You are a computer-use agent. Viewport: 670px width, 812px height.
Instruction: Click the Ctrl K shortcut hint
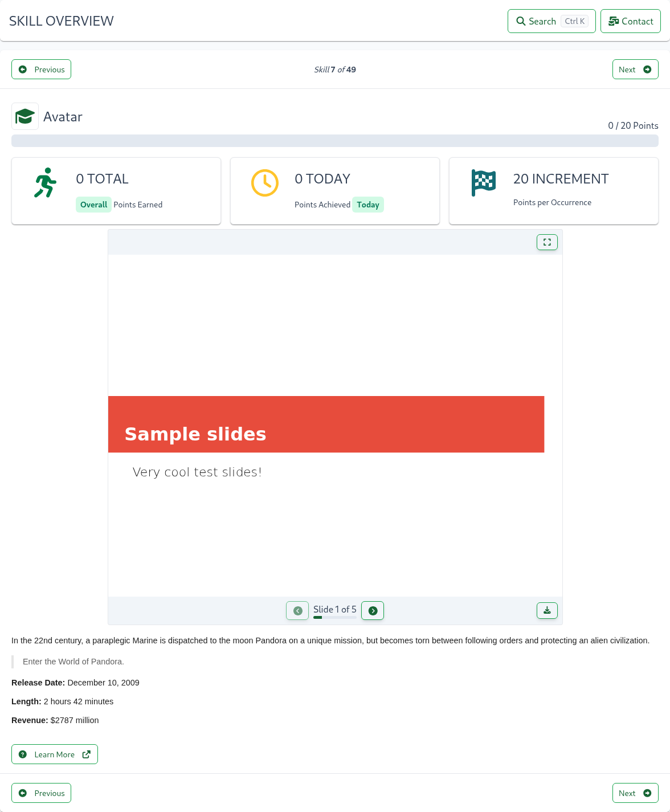point(574,21)
